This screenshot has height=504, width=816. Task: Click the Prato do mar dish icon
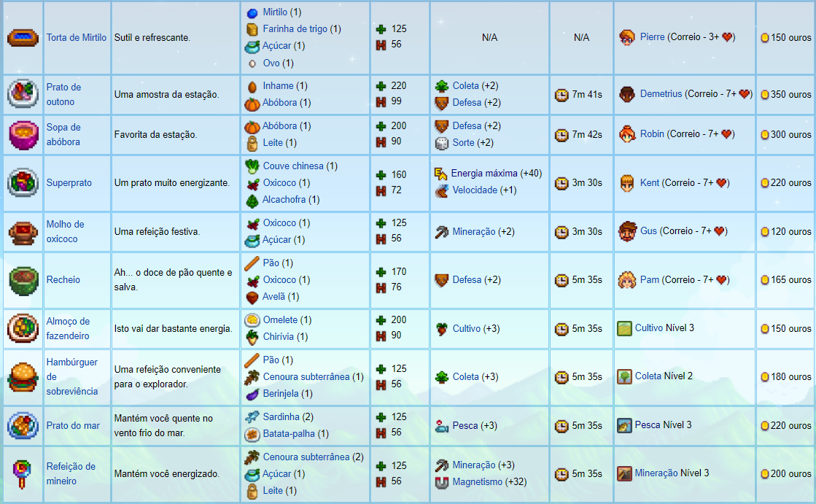click(23, 425)
